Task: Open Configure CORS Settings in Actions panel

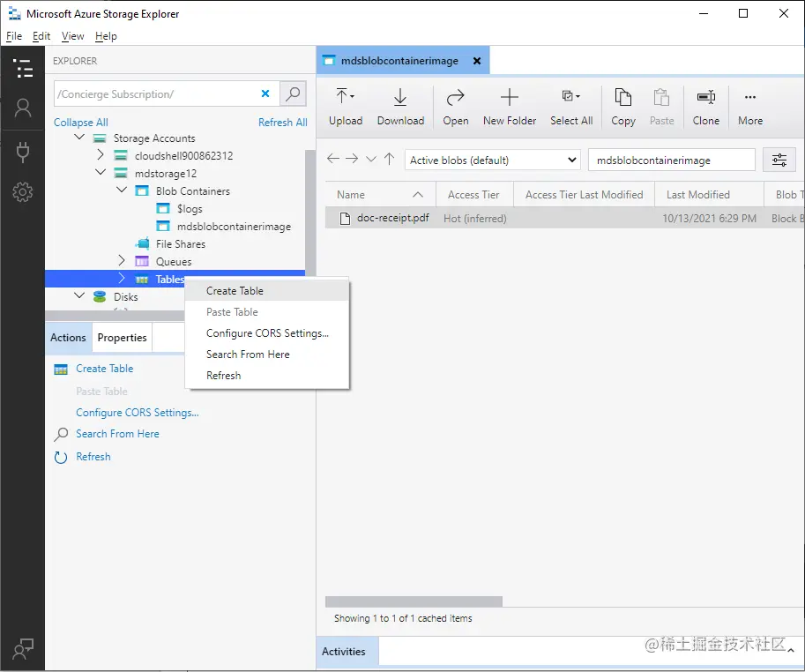Action: pos(137,412)
